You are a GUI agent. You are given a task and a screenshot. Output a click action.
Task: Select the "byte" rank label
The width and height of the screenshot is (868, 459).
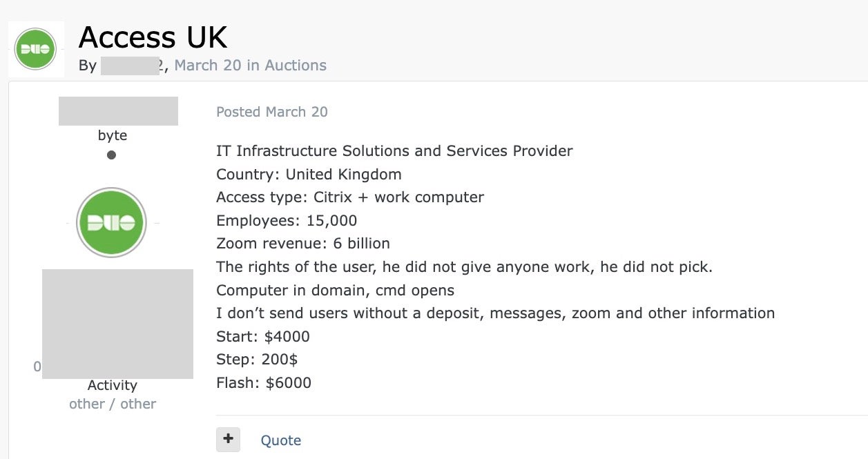click(x=112, y=135)
